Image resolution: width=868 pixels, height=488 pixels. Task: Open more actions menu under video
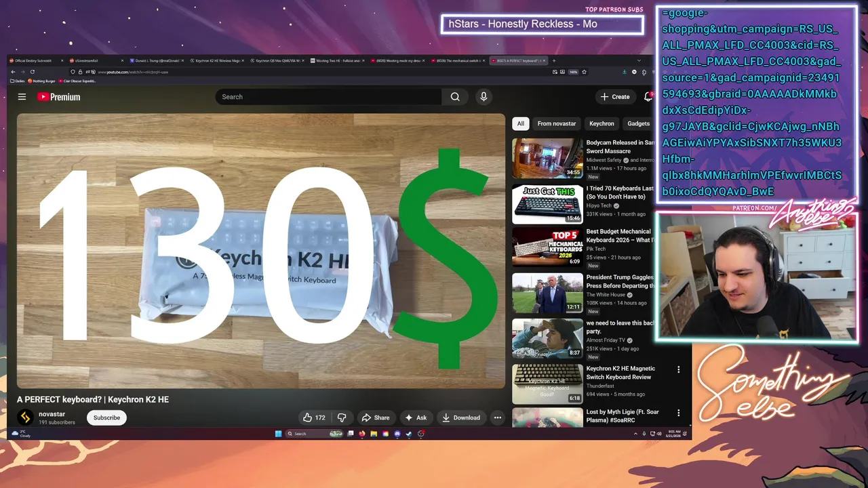[x=497, y=418]
